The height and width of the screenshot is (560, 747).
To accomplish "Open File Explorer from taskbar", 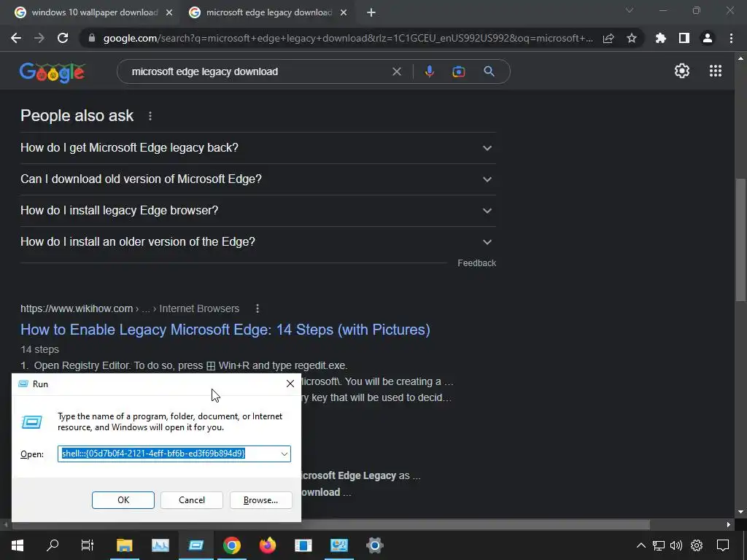I will tap(124, 545).
